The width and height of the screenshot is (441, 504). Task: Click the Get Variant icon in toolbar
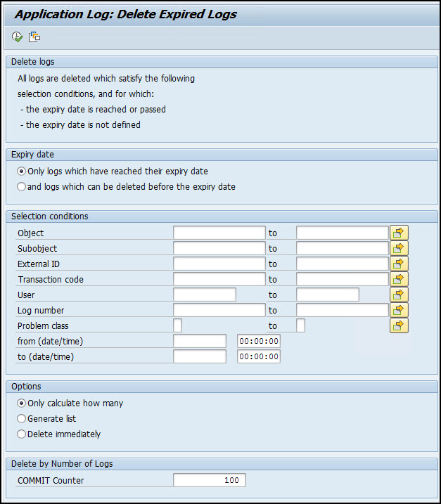click(x=34, y=37)
